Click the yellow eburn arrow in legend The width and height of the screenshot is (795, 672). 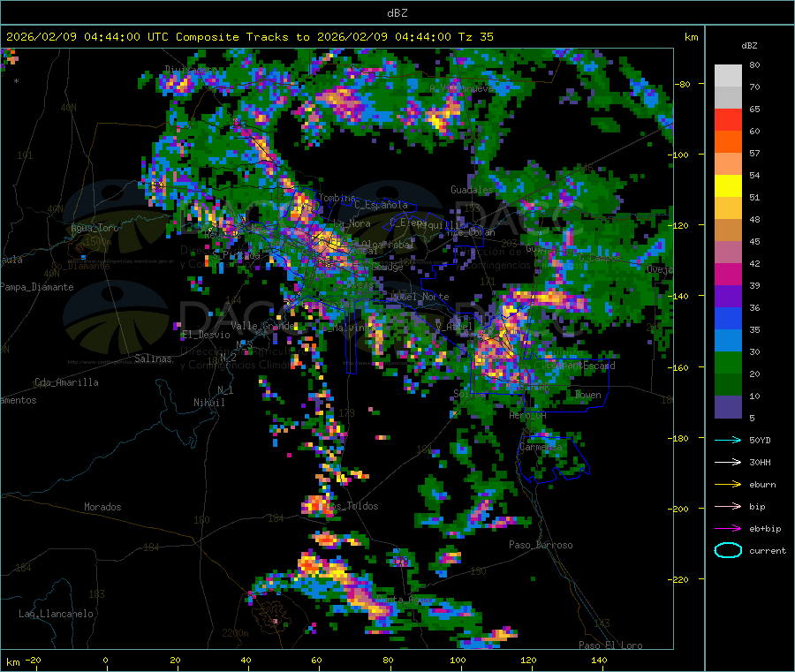coord(728,485)
